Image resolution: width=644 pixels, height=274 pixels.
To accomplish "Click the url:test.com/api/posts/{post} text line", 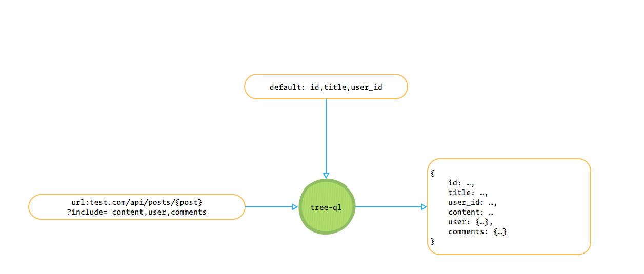I will pos(136,202).
